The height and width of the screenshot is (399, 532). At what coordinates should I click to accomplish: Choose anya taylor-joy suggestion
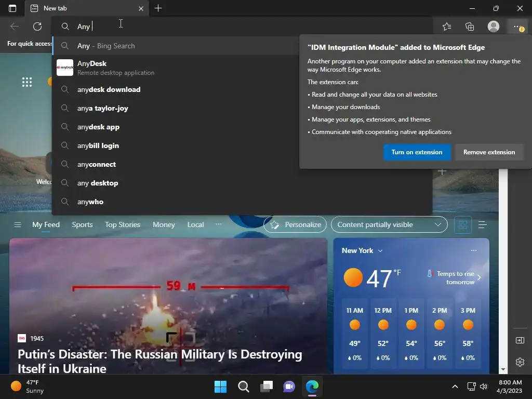point(176,108)
